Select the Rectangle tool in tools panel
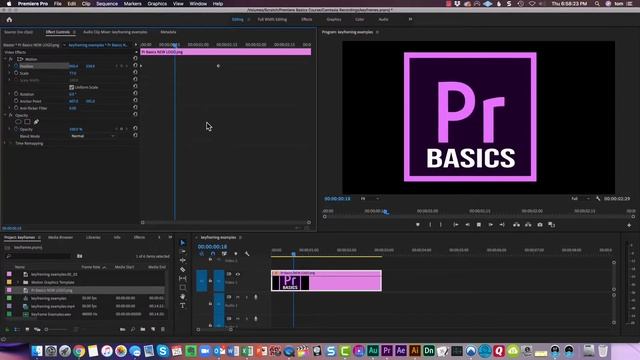 point(182,287)
